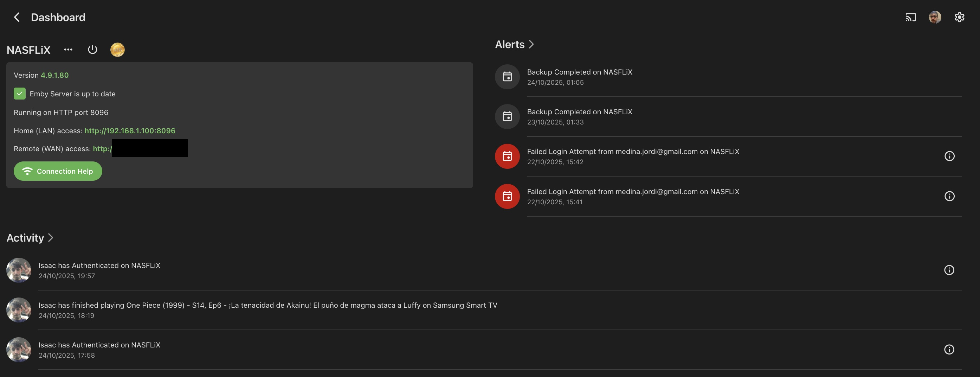980x377 pixels.
Task: Open NASFLiX three-dot more options menu
Action: [x=68, y=50]
